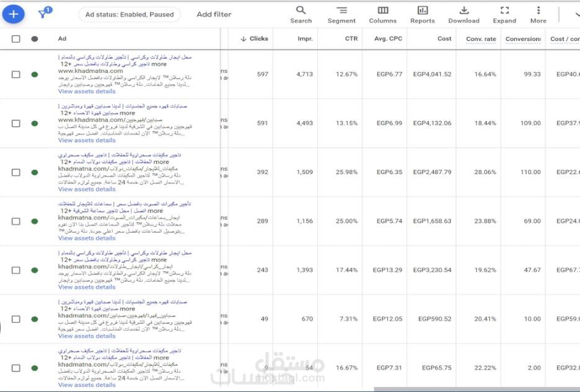Click cost cell EGP2,487.79

tap(432, 172)
